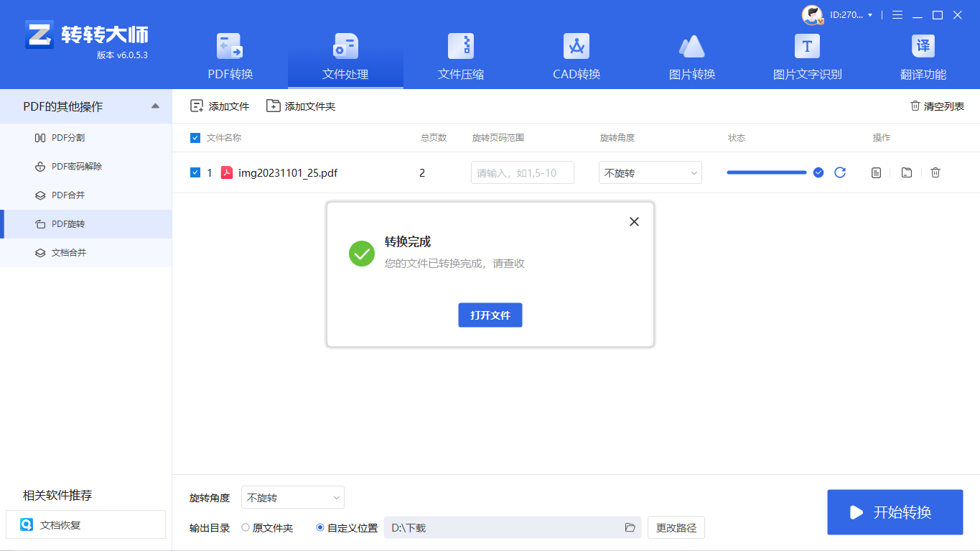Open 文档恢复 recommended software
This screenshot has height=551, width=980.
(x=85, y=524)
